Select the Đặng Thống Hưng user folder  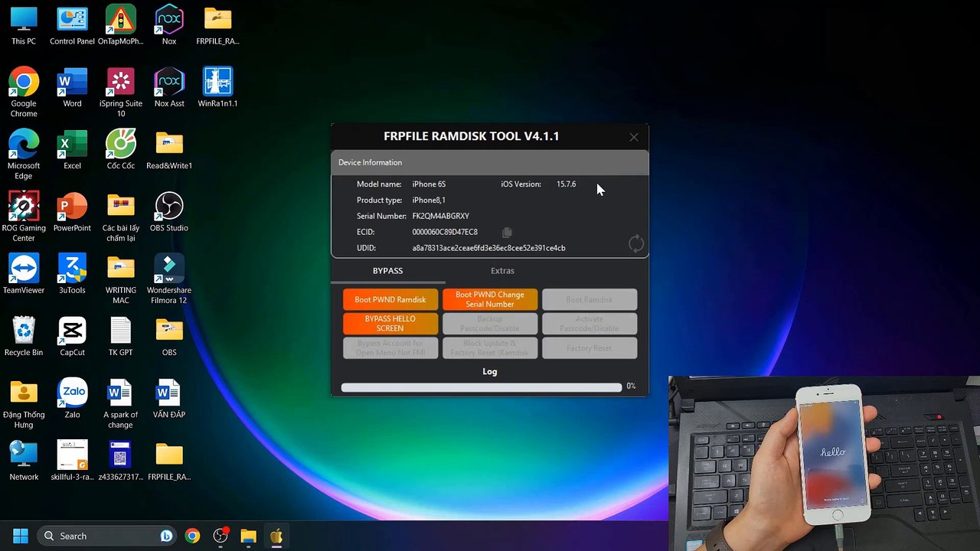24,404
